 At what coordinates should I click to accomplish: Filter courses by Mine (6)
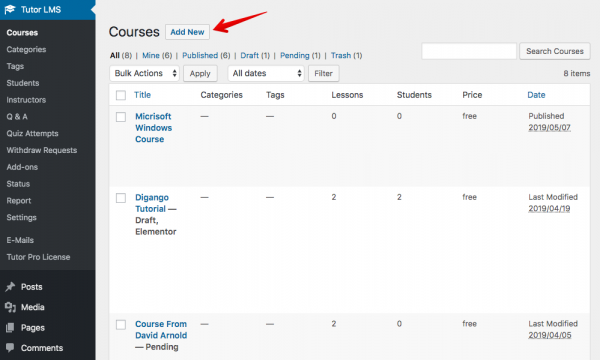click(157, 55)
